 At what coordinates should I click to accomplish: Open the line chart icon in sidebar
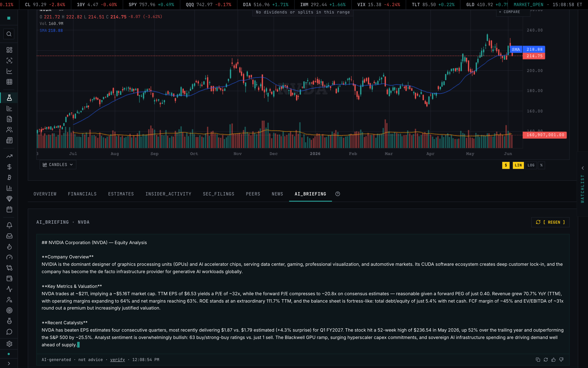(x=9, y=71)
